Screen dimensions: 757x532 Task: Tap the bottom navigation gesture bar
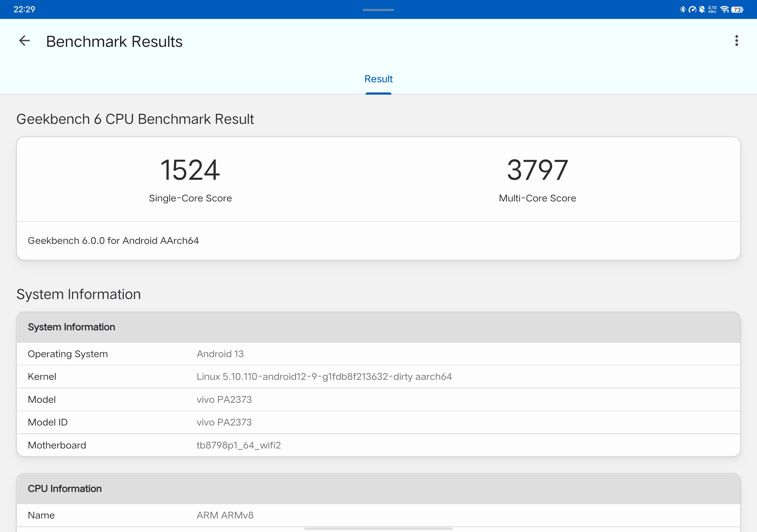[378, 528]
